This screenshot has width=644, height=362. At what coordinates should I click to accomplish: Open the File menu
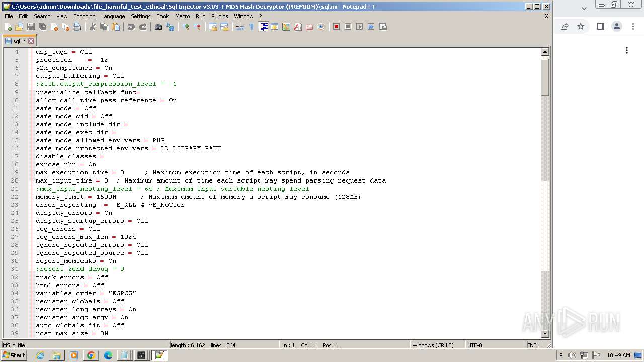[9, 16]
